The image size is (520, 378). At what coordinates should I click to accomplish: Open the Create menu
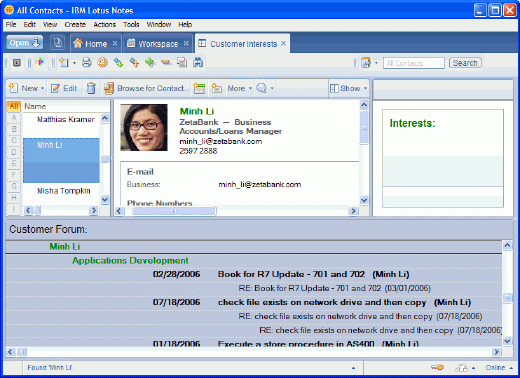click(75, 24)
